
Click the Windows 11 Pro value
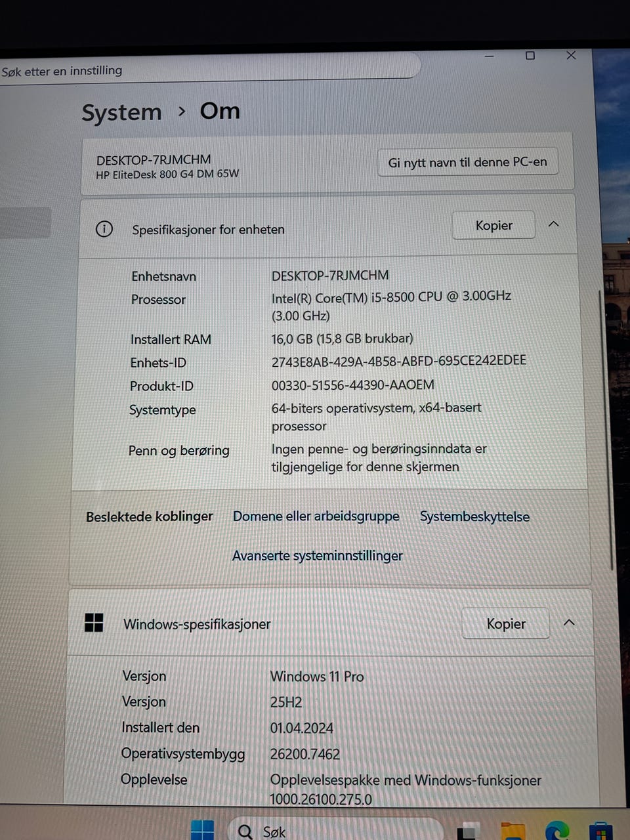pyautogui.click(x=317, y=676)
